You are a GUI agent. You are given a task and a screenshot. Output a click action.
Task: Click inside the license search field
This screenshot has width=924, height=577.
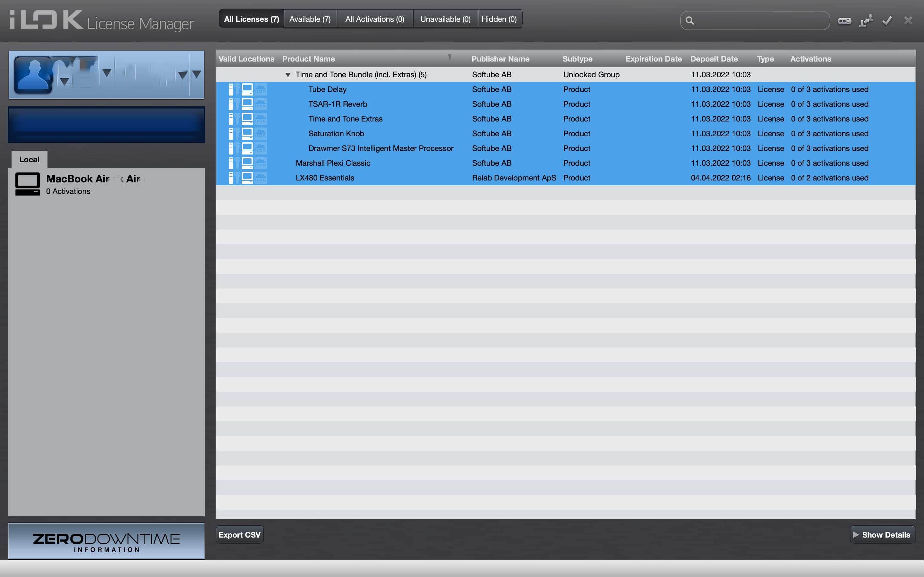pos(760,21)
